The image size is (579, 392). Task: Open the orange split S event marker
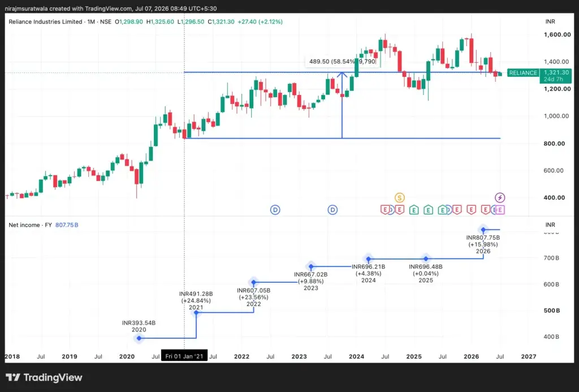pyautogui.click(x=399, y=197)
